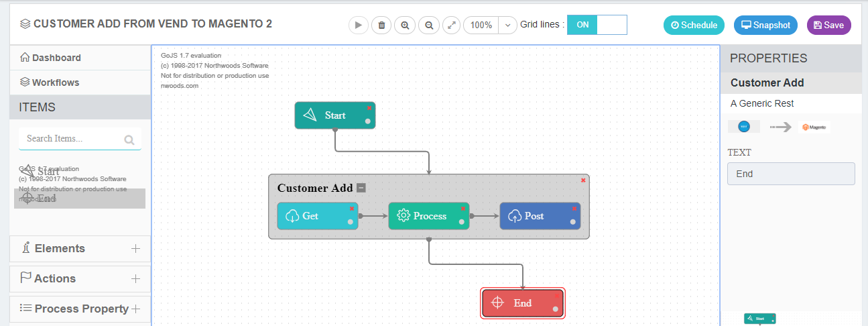Remove the Customer Add group via red x
The image size is (868, 326).
click(583, 180)
